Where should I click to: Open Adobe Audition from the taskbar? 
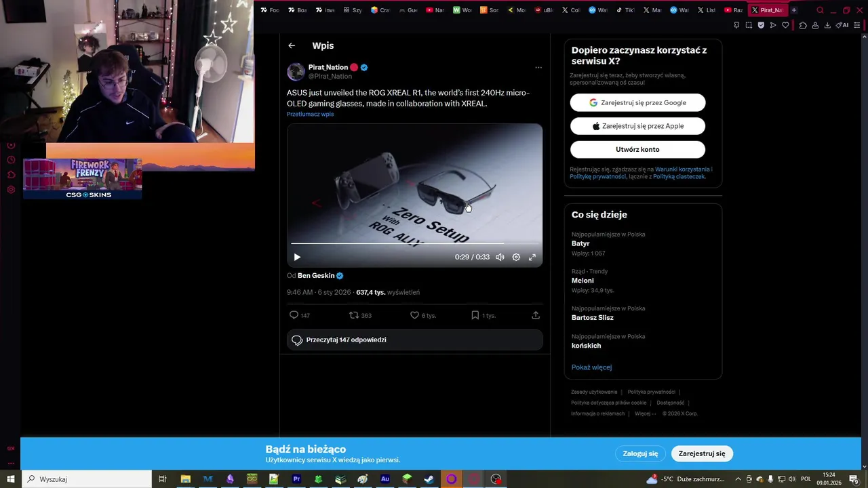pyautogui.click(x=385, y=479)
